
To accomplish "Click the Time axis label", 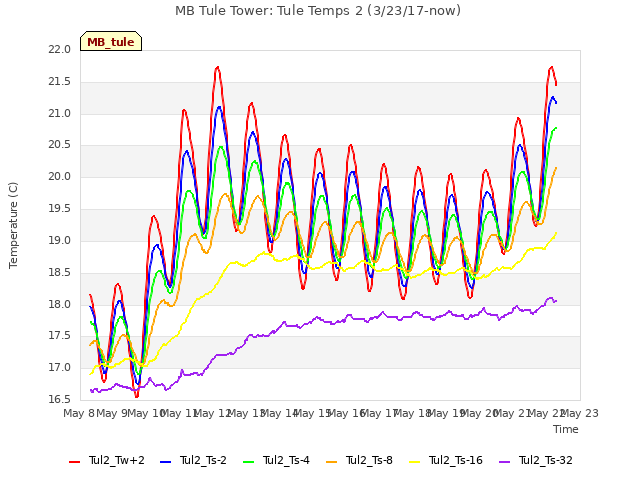I will click(x=566, y=429).
